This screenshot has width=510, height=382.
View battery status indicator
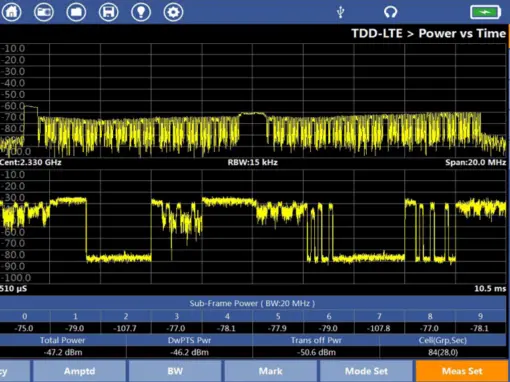(485, 12)
